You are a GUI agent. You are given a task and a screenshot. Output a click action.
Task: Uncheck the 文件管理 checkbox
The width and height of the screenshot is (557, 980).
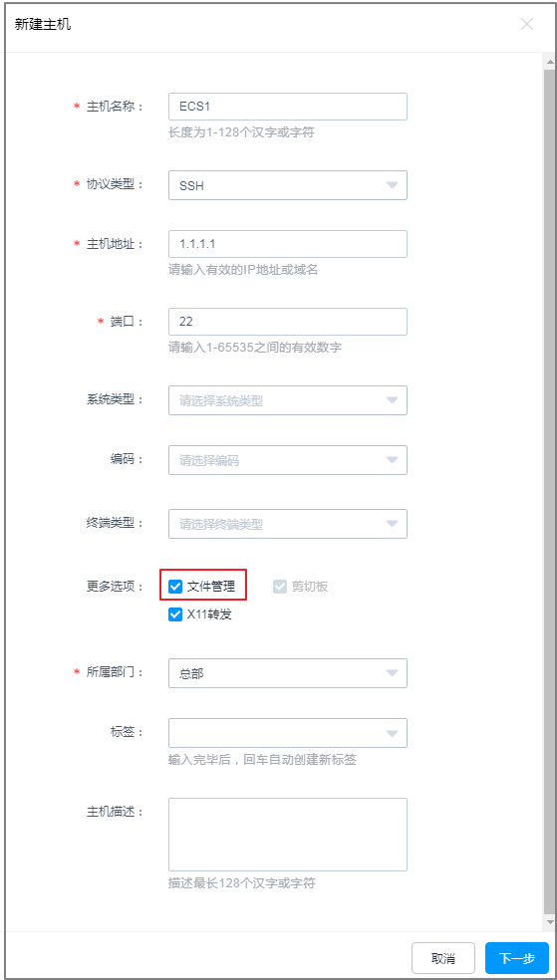click(175, 587)
